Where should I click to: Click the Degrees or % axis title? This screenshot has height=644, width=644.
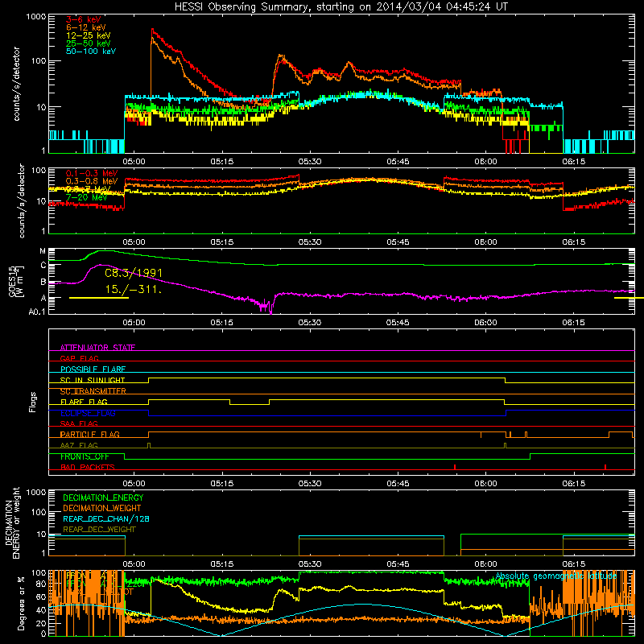21,603
